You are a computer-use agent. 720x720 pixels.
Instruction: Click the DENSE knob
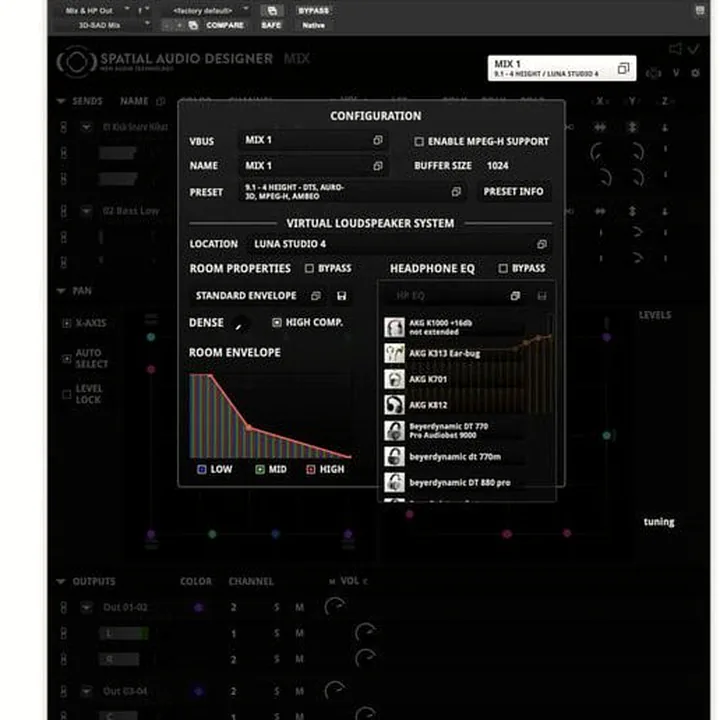tap(240, 324)
